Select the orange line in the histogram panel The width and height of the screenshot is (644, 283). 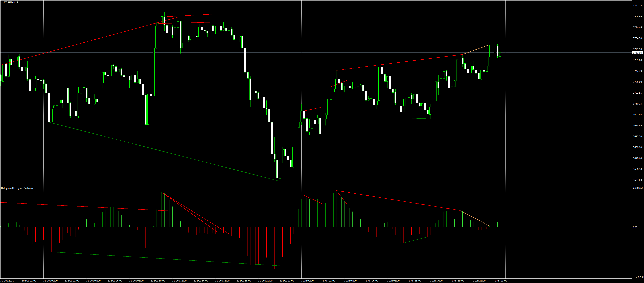click(475, 219)
